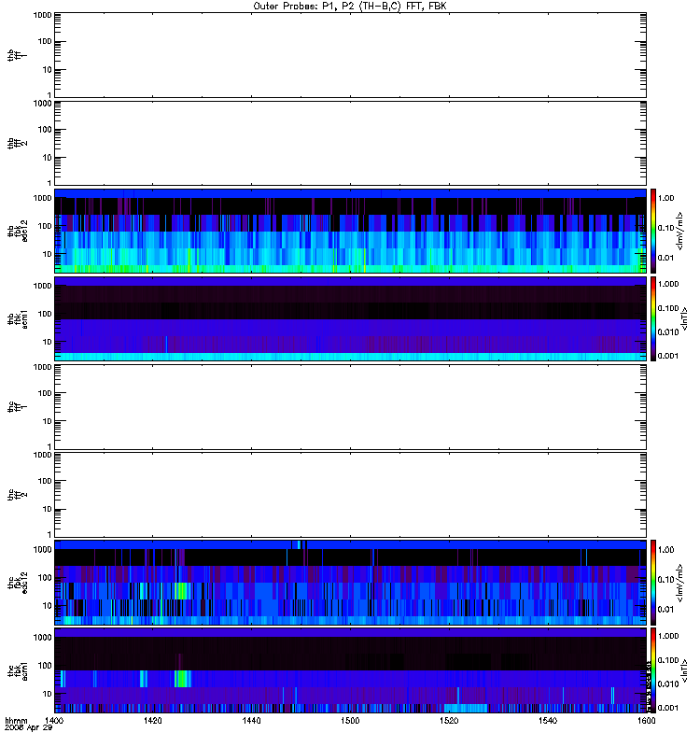Click the '100' tick label of thb fft 1 panel

[45, 41]
